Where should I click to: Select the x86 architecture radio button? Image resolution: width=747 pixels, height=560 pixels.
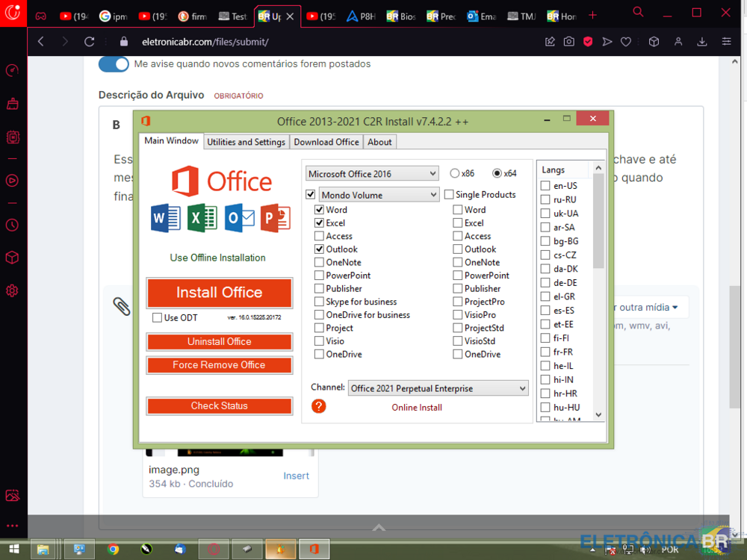pyautogui.click(x=454, y=173)
